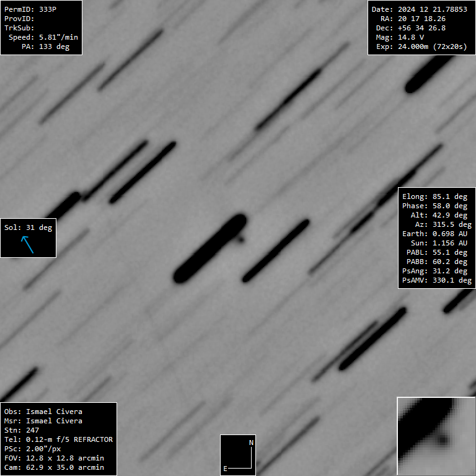Screen dimensions: 476x476
Task: Click the 'PermID: 333P' line
Action: coord(30,9)
